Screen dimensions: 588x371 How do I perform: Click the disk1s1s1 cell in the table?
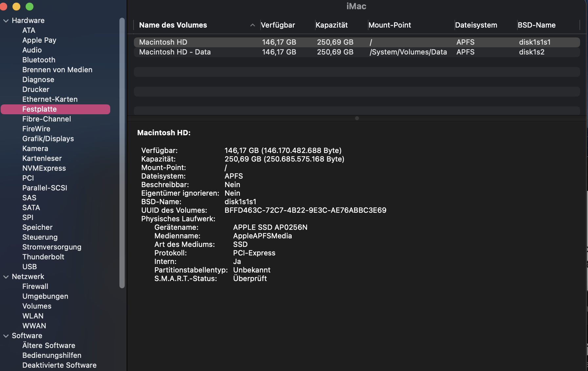535,42
